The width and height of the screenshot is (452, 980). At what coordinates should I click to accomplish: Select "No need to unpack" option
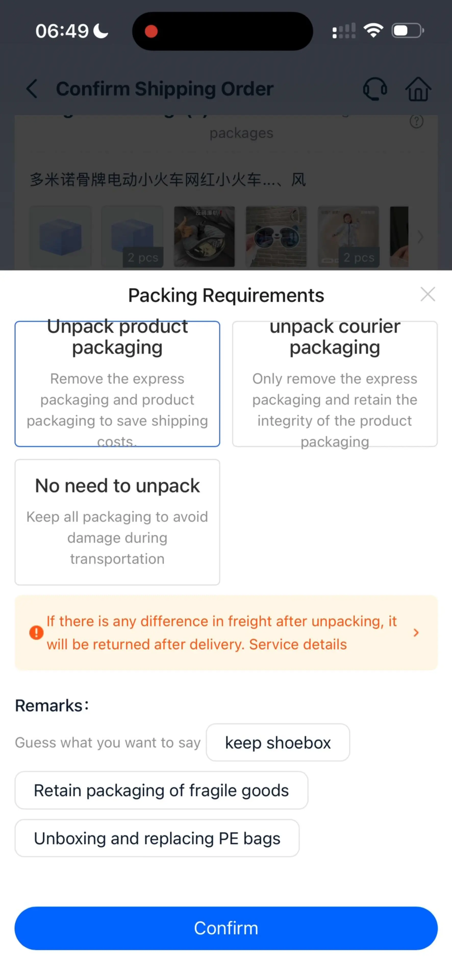coord(117,522)
